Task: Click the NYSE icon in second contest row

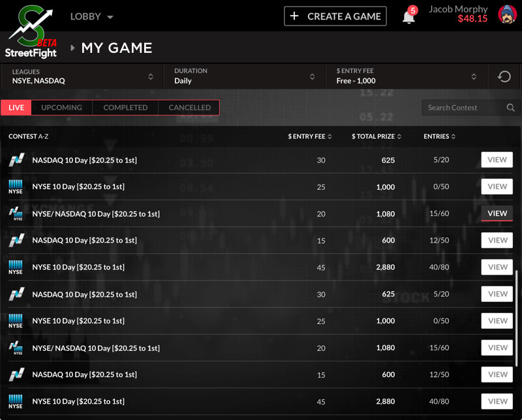Action: tap(16, 187)
